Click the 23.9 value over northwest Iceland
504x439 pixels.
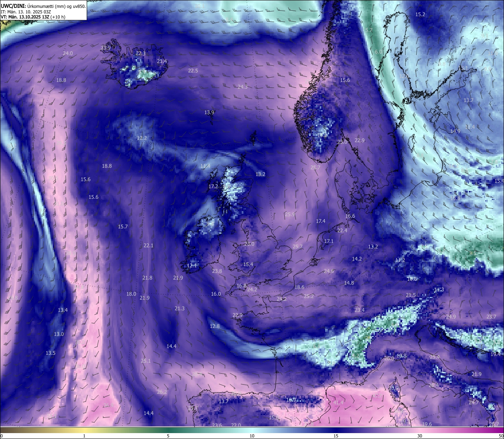click(106, 48)
